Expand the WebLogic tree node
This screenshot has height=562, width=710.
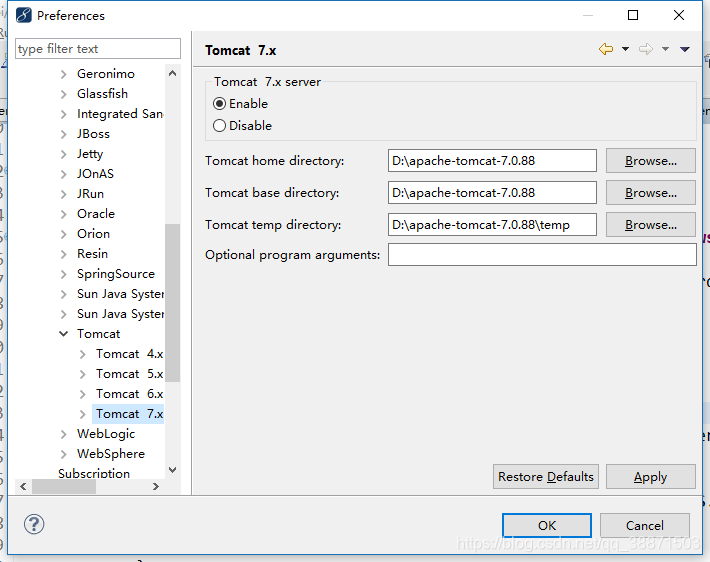(64, 434)
